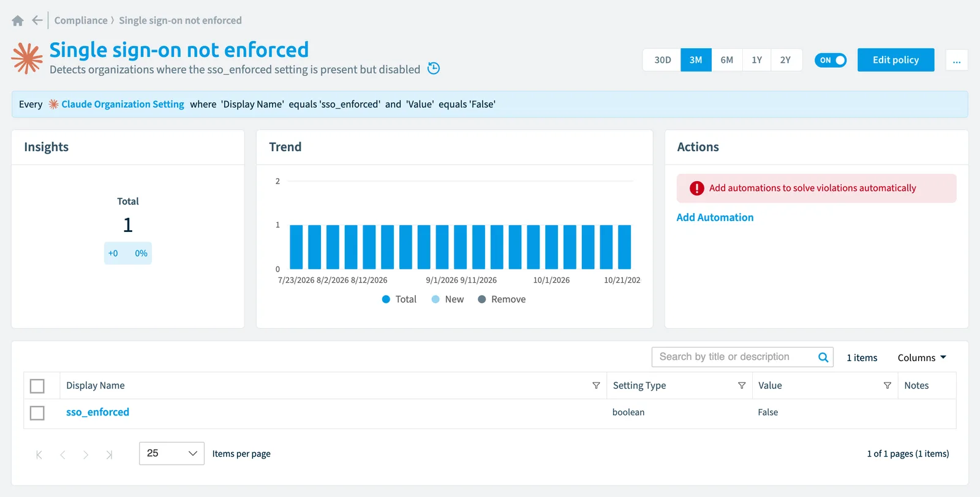Screen dimensions: 980x497
Task: Go to previous results page
Action: click(x=62, y=454)
